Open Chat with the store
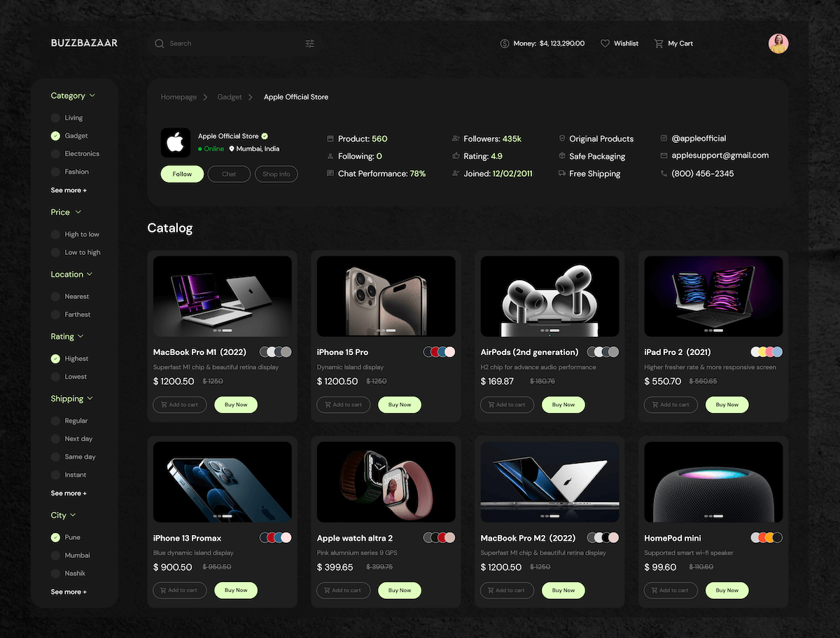 pyautogui.click(x=229, y=174)
